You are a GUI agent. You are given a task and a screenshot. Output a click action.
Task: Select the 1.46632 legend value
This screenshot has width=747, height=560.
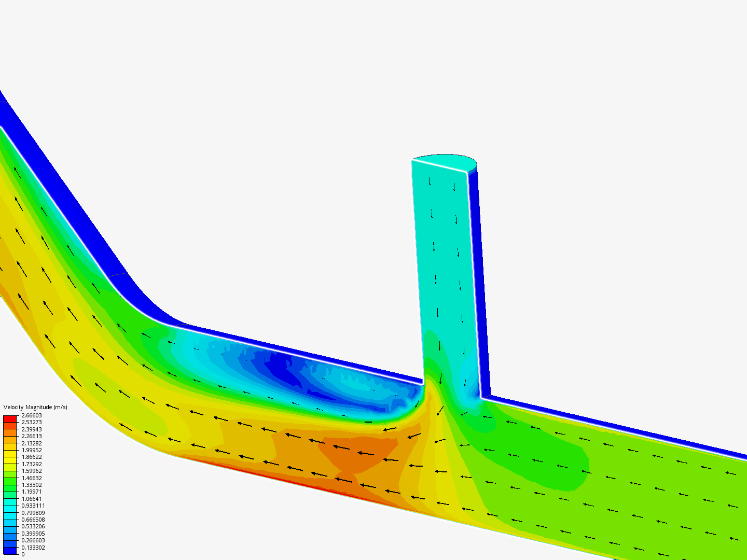click(x=32, y=478)
